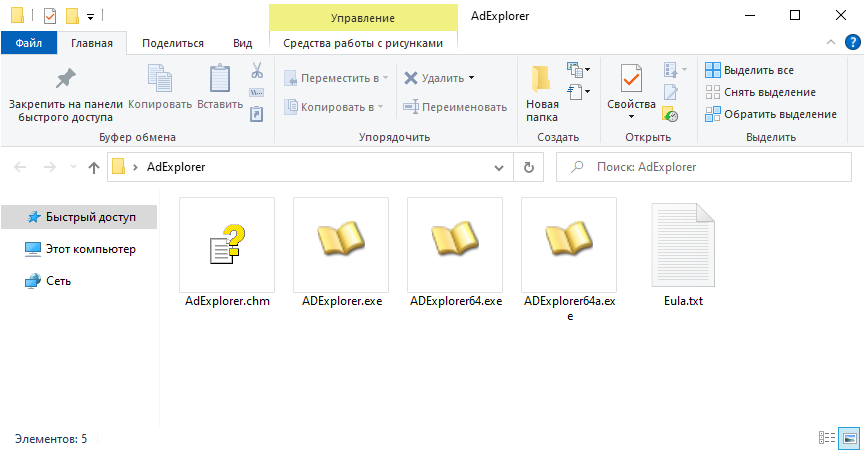Paste shortcut icon in Буфер обмена group
This screenshot has height=451, width=865.
click(x=257, y=114)
